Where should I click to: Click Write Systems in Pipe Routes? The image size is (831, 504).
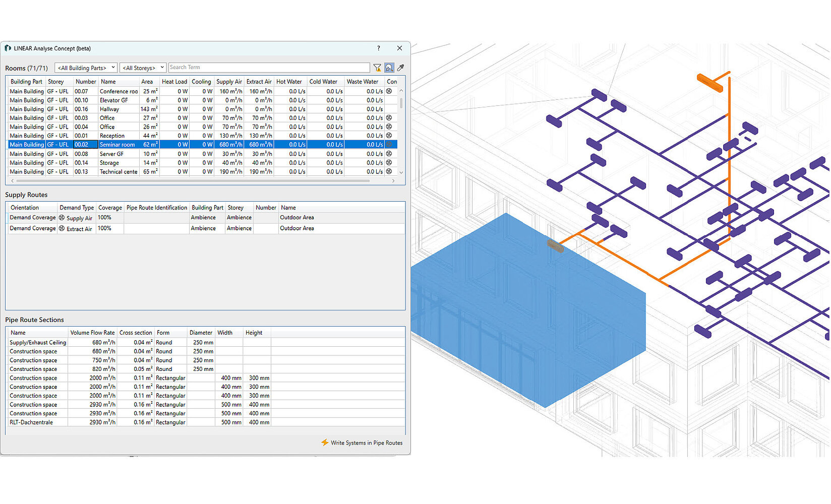coord(366,443)
